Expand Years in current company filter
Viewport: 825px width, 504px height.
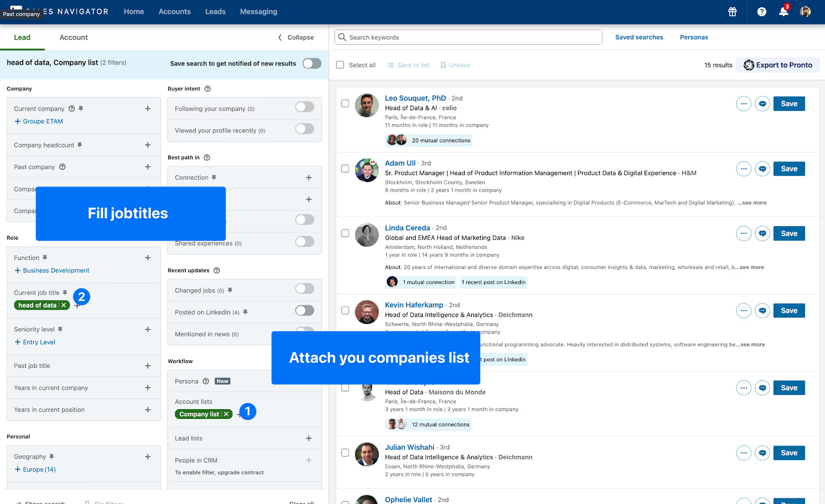[148, 388]
